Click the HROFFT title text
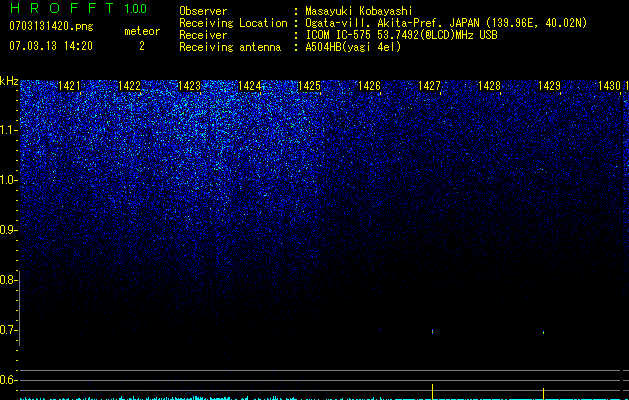The image size is (629, 400). coord(62,8)
